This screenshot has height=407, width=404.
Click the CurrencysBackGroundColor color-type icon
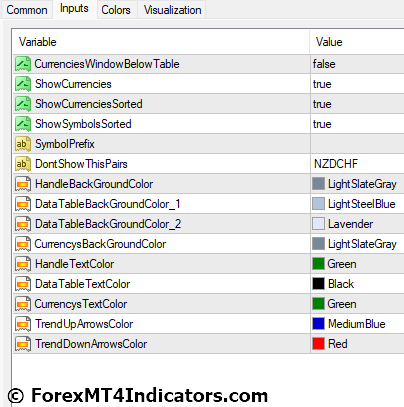click(23, 244)
